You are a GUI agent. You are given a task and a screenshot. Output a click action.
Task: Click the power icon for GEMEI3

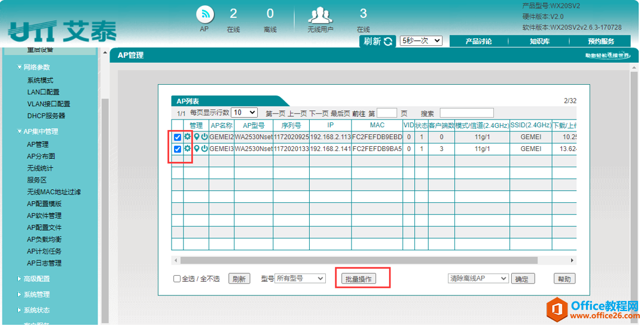(x=204, y=149)
